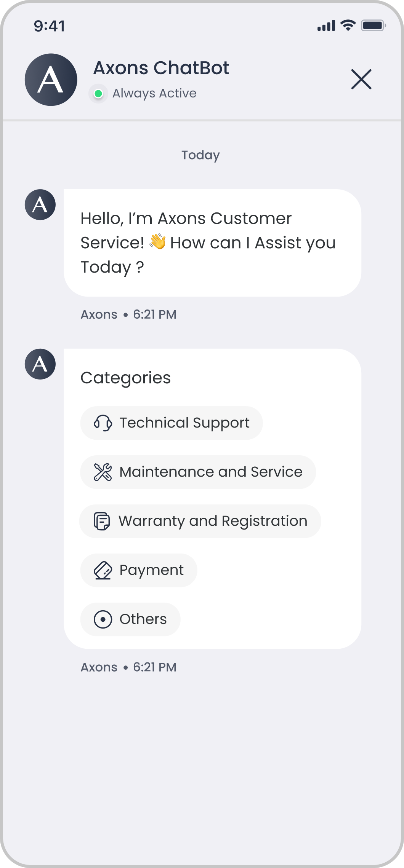This screenshot has height=868, width=404.
Task: Pick the Payment category chip
Action: click(151, 570)
